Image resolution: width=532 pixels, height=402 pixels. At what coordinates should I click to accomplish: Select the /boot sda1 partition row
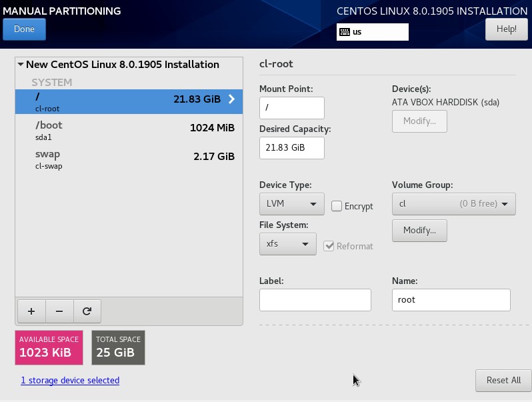(129, 131)
